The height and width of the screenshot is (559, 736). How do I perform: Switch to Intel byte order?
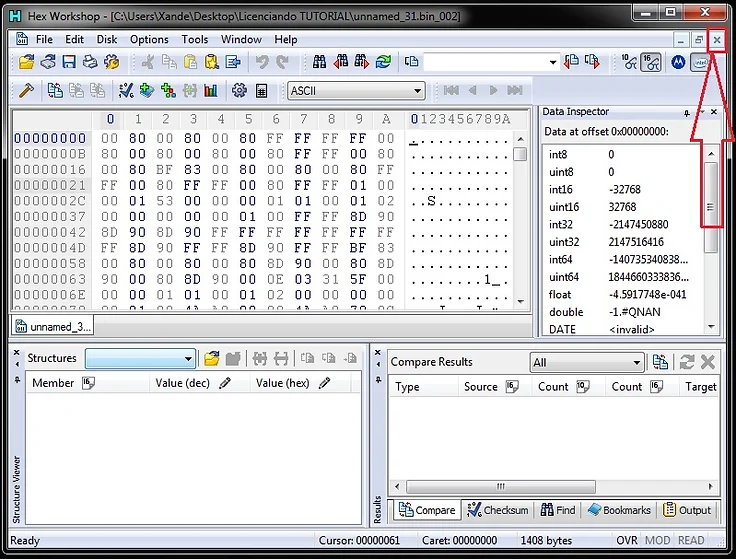click(x=699, y=62)
